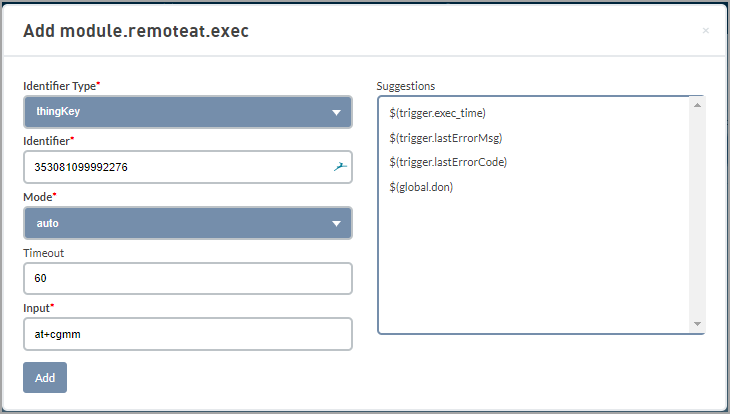The image size is (730, 414).
Task: Click the Suggestions list scrollbar track
Action: coord(697,214)
